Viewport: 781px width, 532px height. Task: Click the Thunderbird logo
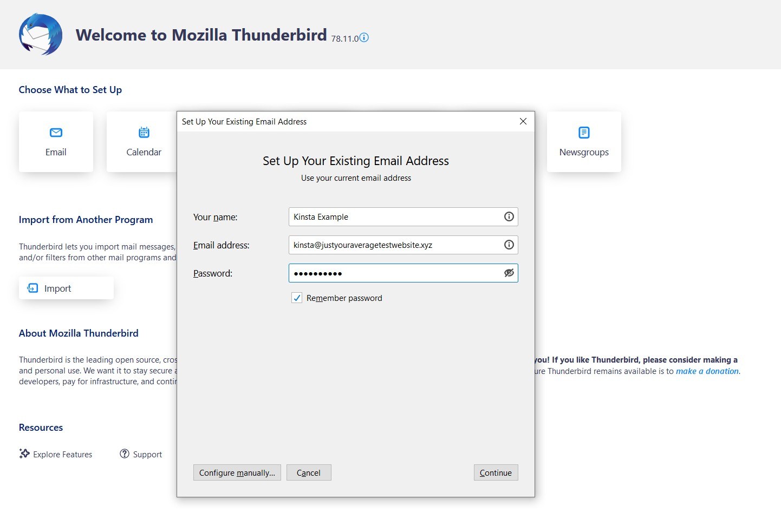coord(40,34)
